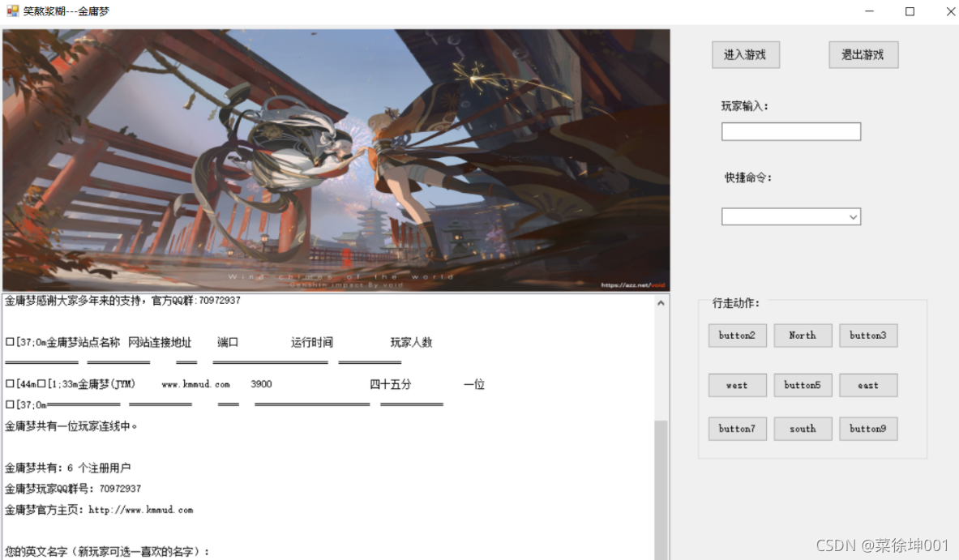Click the port value 3900
959x560 pixels.
(261, 384)
